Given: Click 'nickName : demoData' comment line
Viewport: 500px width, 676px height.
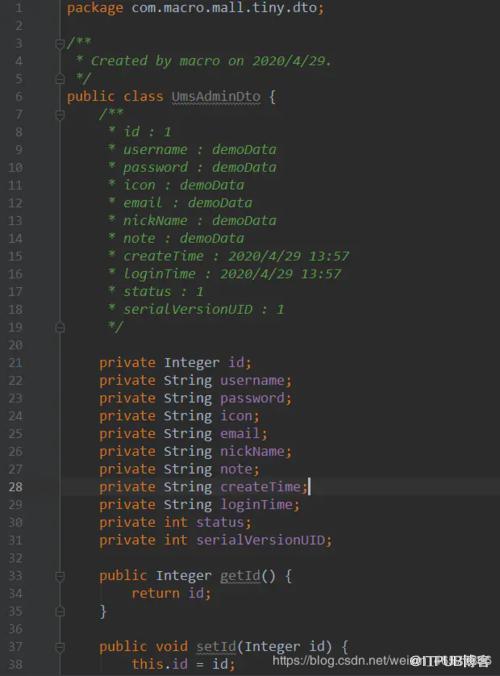Looking at the screenshot, I should click(200, 220).
